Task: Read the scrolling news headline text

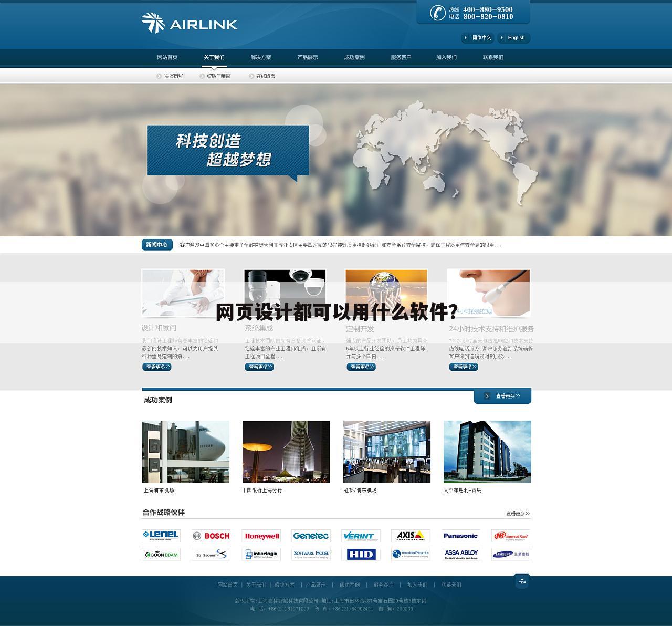Action: pyautogui.click(x=340, y=245)
